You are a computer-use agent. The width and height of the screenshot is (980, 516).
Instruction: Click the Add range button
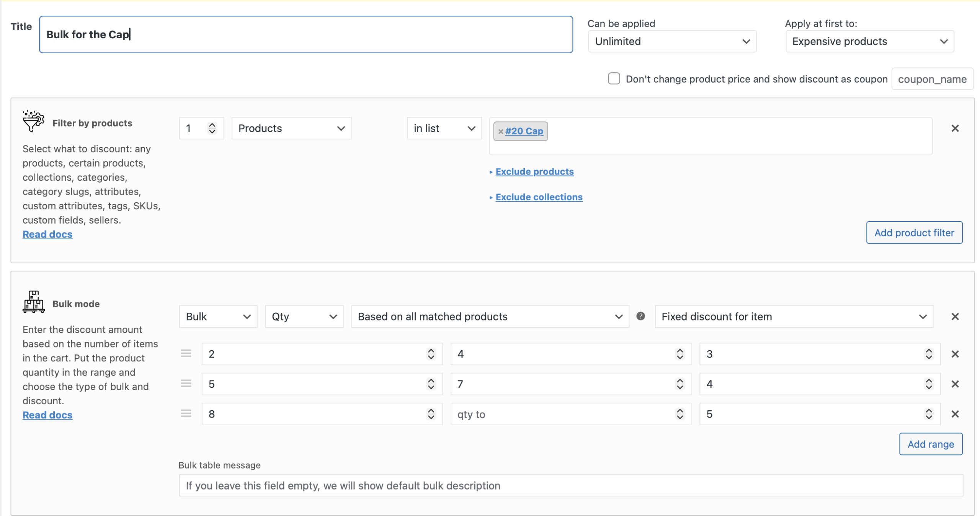coord(930,444)
